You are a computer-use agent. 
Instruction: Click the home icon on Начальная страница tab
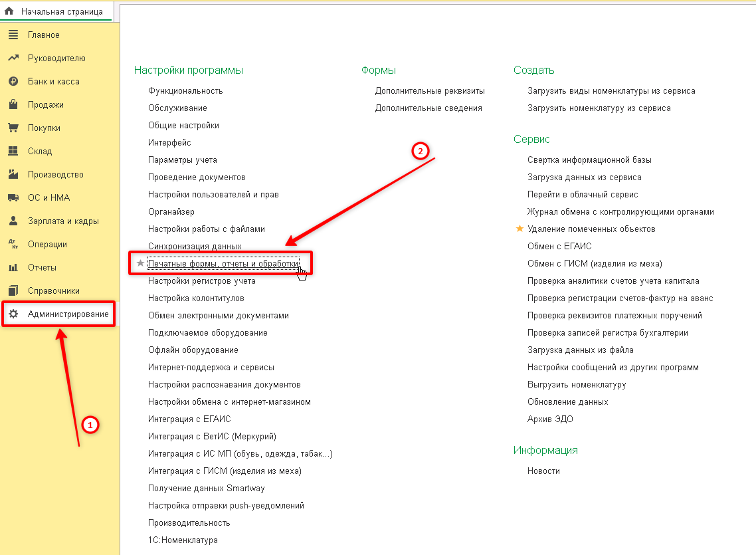(9, 11)
